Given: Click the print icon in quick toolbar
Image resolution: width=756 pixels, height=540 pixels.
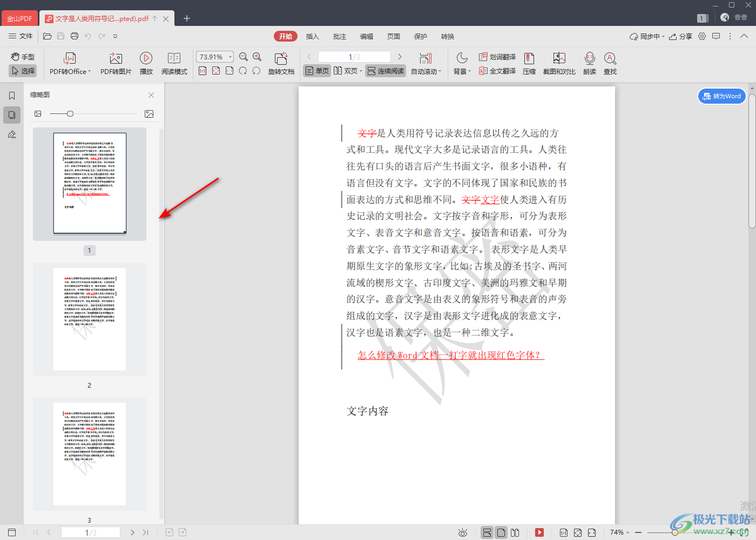Looking at the screenshot, I should click(x=75, y=36).
